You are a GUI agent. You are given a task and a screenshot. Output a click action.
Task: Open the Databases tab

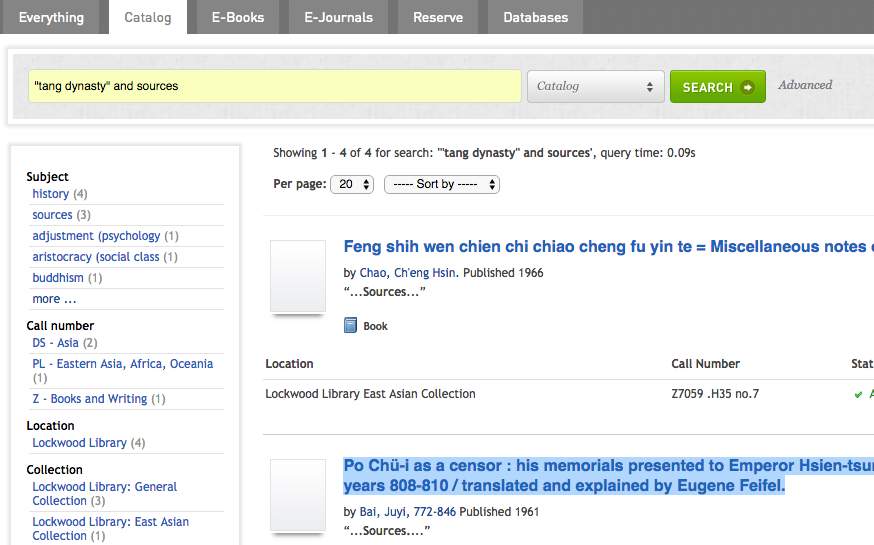point(535,17)
